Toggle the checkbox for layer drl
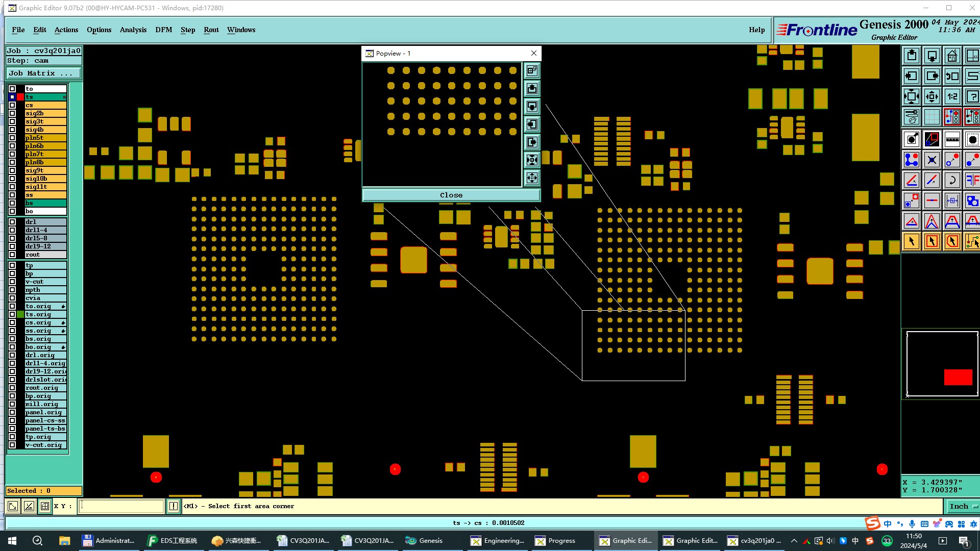The height and width of the screenshot is (551, 980). click(x=12, y=222)
